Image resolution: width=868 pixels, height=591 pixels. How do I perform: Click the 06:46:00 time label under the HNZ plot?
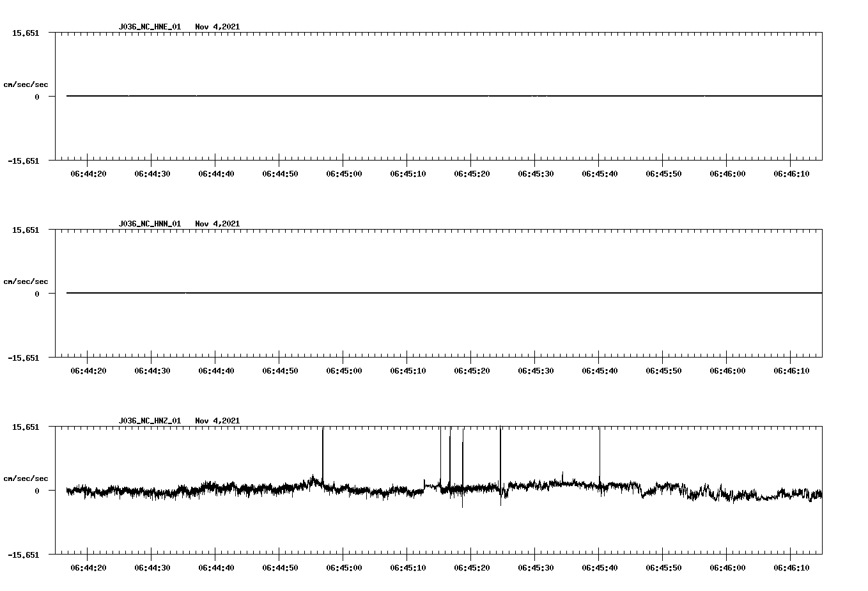(x=727, y=568)
